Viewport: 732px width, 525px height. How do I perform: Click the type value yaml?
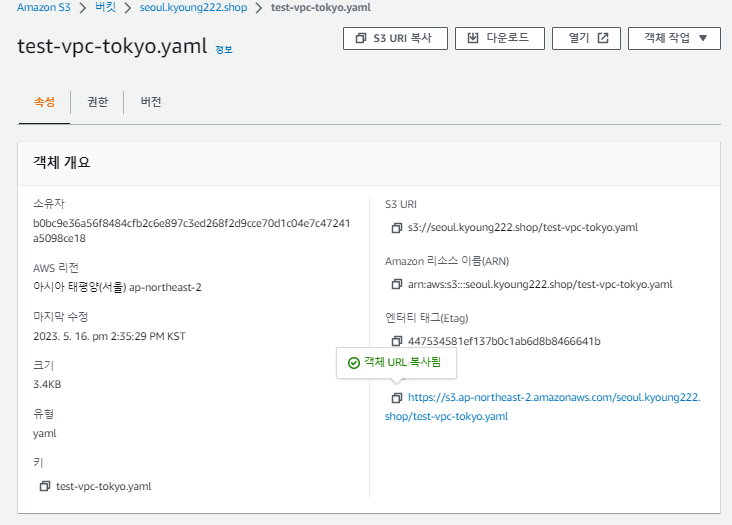(44, 434)
